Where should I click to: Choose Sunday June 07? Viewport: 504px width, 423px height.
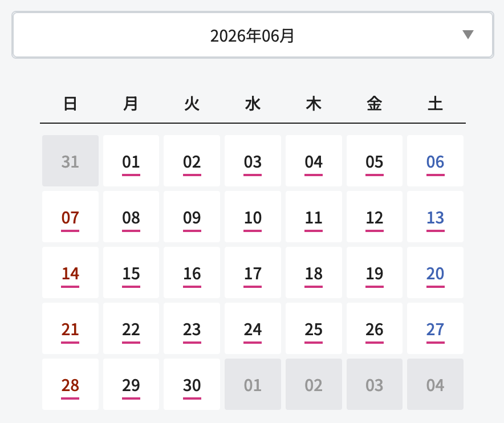coord(70,217)
